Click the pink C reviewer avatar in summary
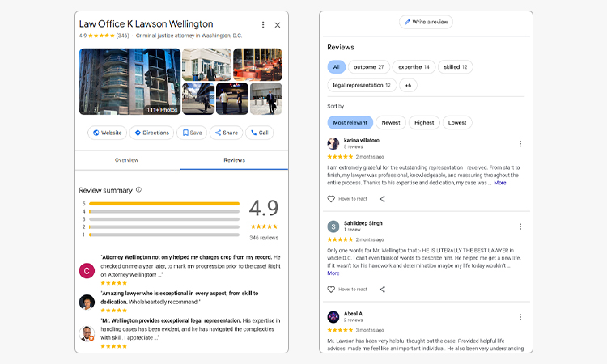This screenshot has height=364, width=607. 87,271
